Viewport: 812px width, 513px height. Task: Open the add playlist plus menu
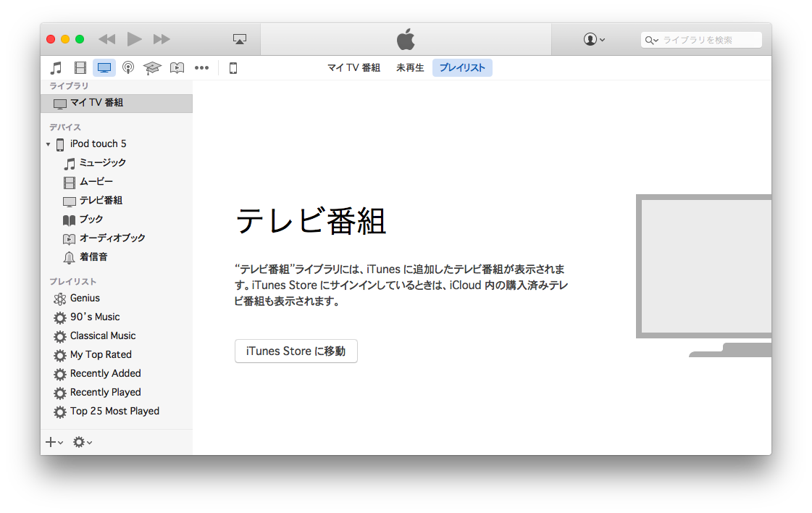(x=54, y=442)
